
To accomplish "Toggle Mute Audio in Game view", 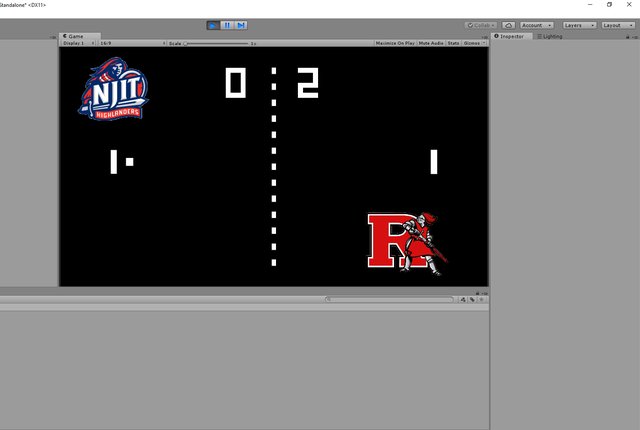I will [x=431, y=43].
